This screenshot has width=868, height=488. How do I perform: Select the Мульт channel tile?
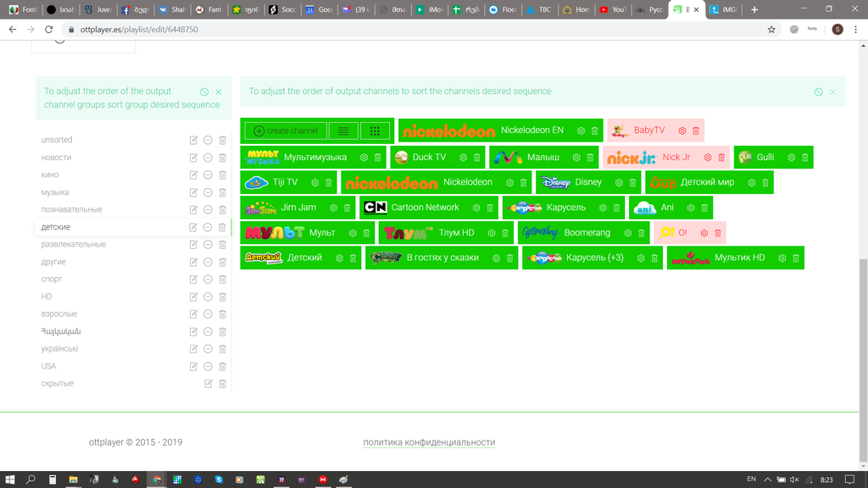click(x=307, y=233)
